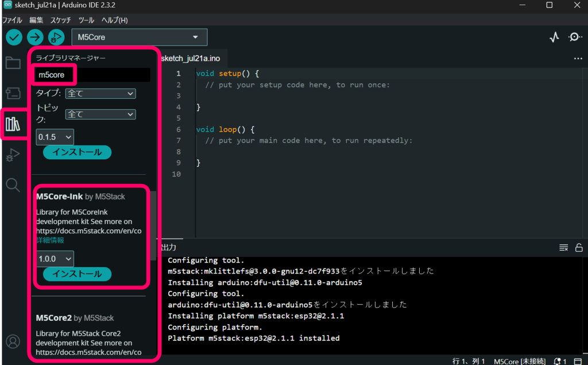The height and width of the screenshot is (365, 588).
Task: Click the main code comment on line 7
Action: pos(308,140)
